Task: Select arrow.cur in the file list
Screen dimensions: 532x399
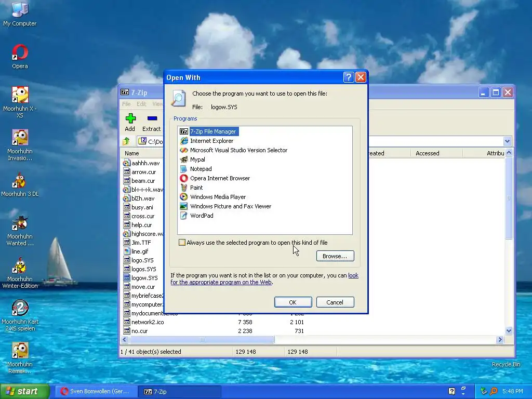Action: click(140, 172)
